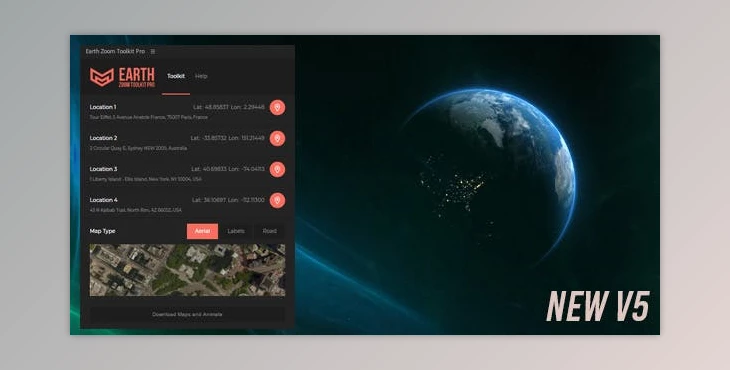
Task: Click the New York address under Location 3
Action: click(x=146, y=179)
